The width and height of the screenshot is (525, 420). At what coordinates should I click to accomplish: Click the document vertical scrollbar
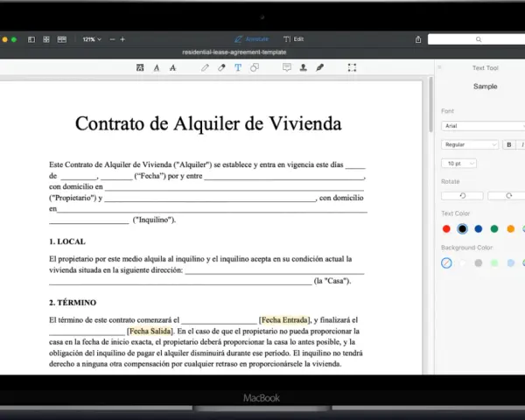point(430,104)
